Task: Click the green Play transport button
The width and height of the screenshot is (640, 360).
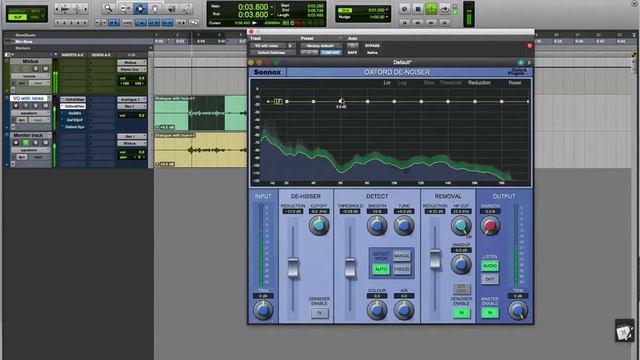Action: coord(431,9)
